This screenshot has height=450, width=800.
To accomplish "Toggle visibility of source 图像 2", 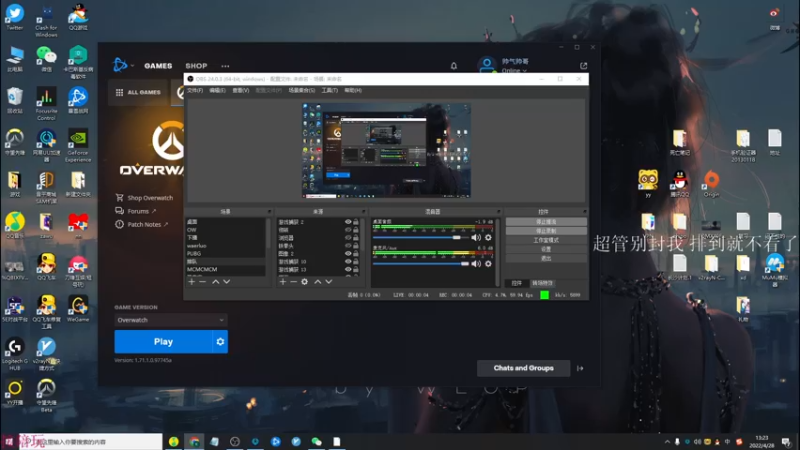I will (x=348, y=254).
